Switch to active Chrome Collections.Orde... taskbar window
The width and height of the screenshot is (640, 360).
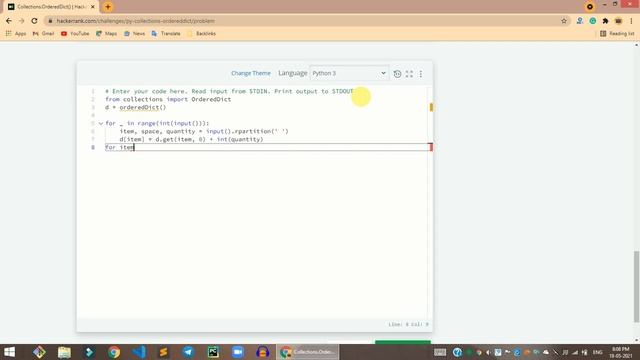point(308,352)
